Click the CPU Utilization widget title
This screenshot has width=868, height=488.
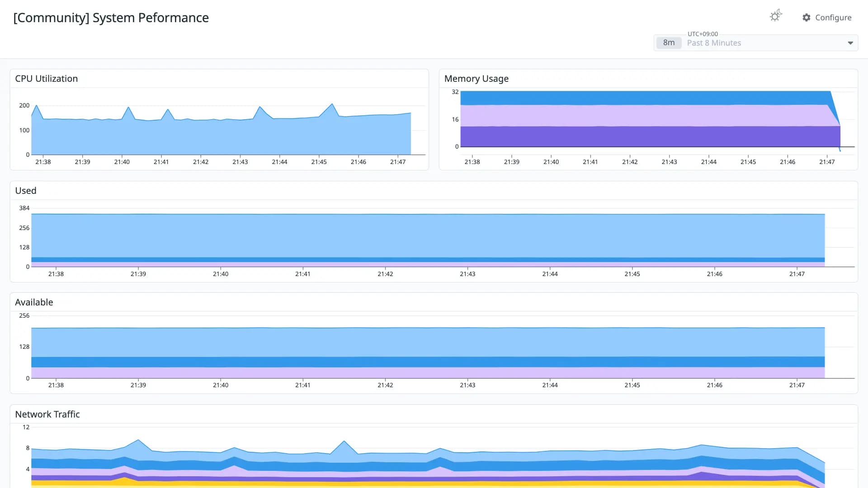coord(47,79)
